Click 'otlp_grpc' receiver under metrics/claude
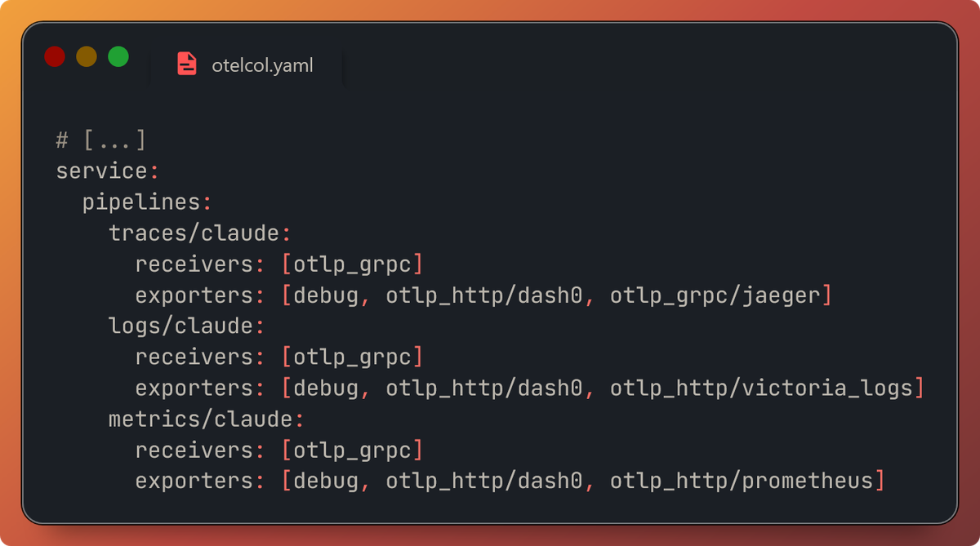 (352, 450)
